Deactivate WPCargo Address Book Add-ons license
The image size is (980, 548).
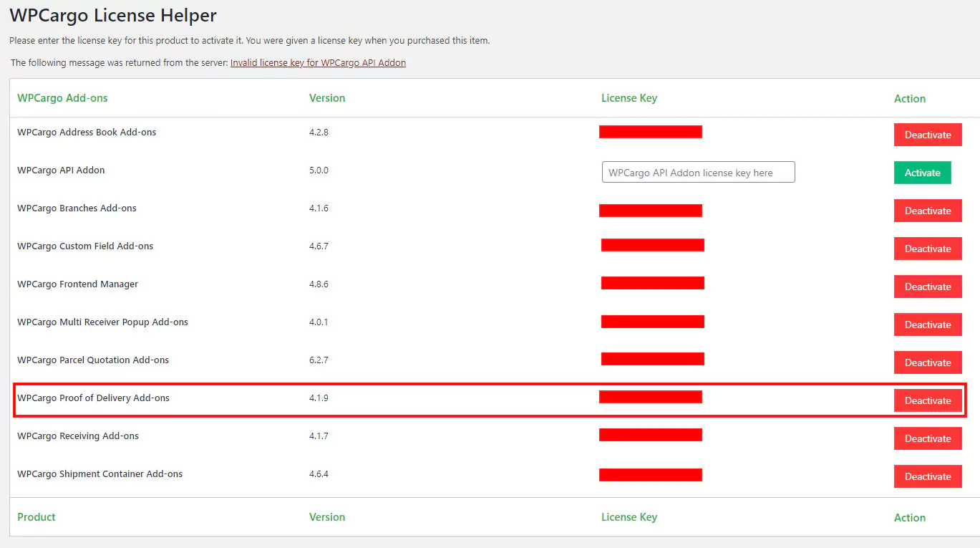[927, 135]
